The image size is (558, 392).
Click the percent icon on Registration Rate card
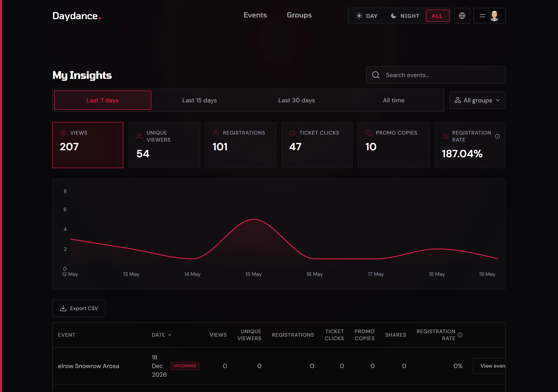point(445,136)
